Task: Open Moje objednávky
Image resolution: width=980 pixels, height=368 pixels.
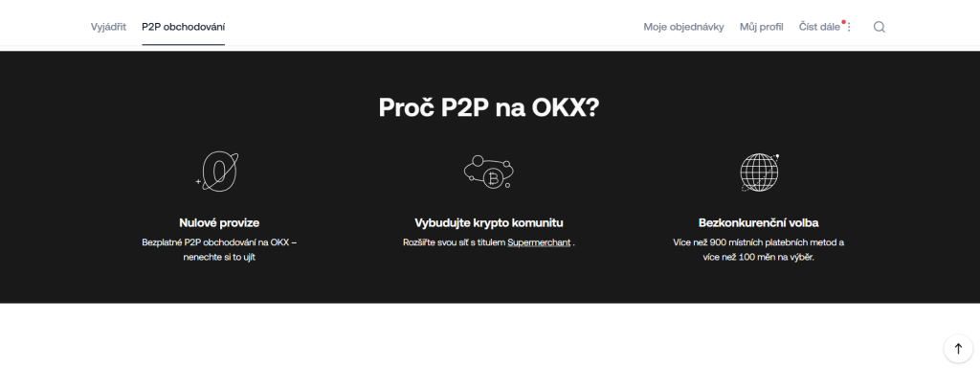Action: (x=683, y=27)
